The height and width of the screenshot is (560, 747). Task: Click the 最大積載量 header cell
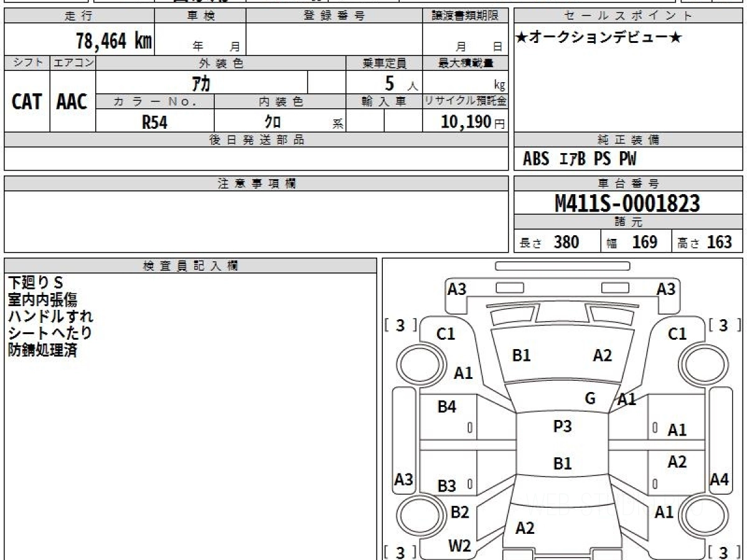tap(465, 63)
